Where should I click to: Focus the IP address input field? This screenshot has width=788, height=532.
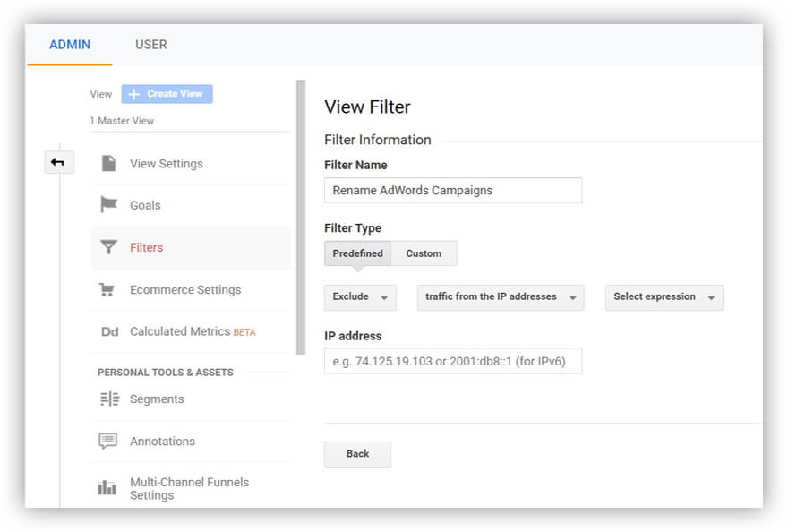pos(453,361)
